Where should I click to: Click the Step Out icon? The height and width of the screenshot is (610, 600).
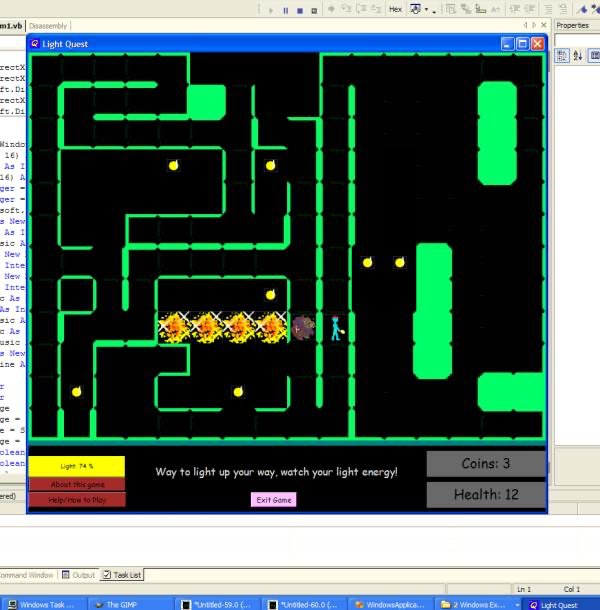click(376, 9)
